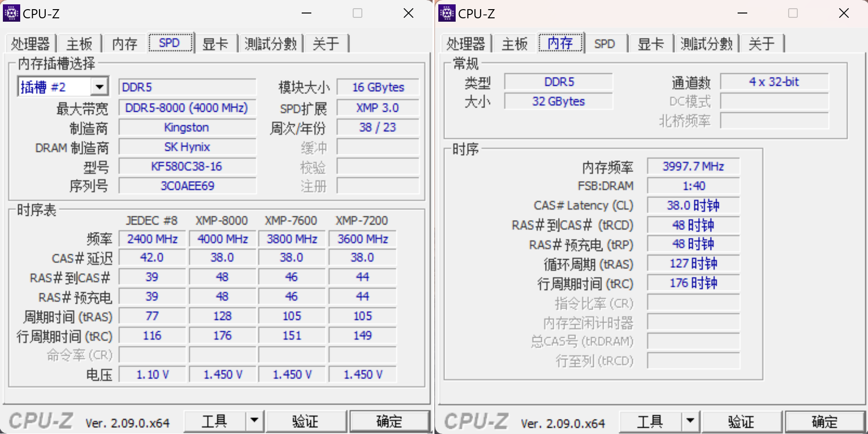Switch to 显卡 tab in right window

pyautogui.click(x=651, y=44)
